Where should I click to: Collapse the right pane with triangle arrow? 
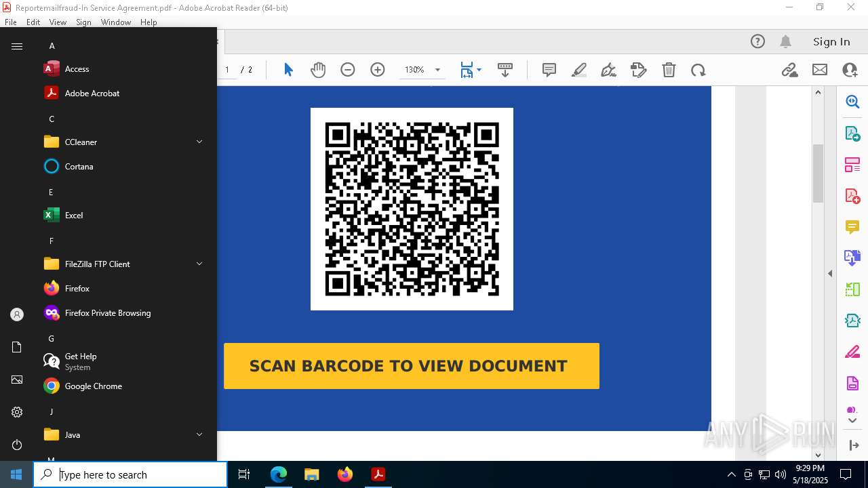(830, 273)
